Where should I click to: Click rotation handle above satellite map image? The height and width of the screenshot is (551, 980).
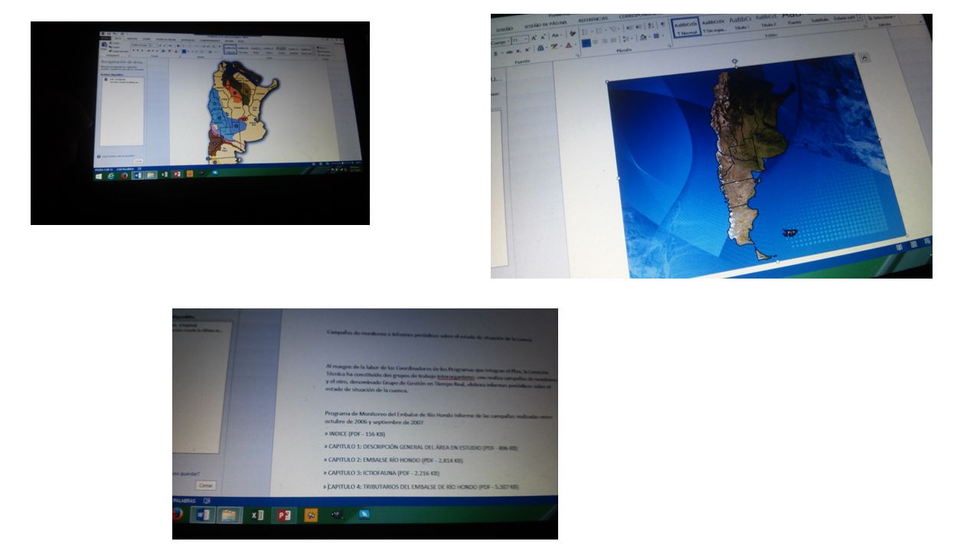click(x=734, y=61)
